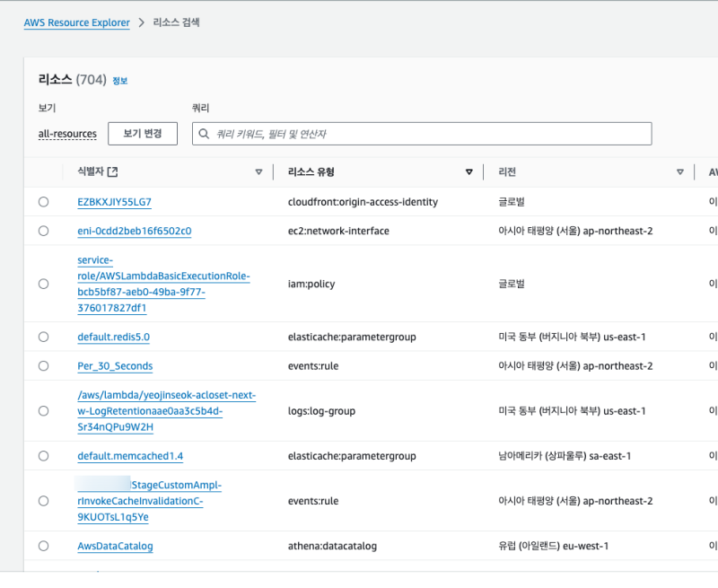Open the AWSLambdaBasicExecutionRole policy link
Image resolution: width=718 pixels, height=588 pixels.
[163, 276]
